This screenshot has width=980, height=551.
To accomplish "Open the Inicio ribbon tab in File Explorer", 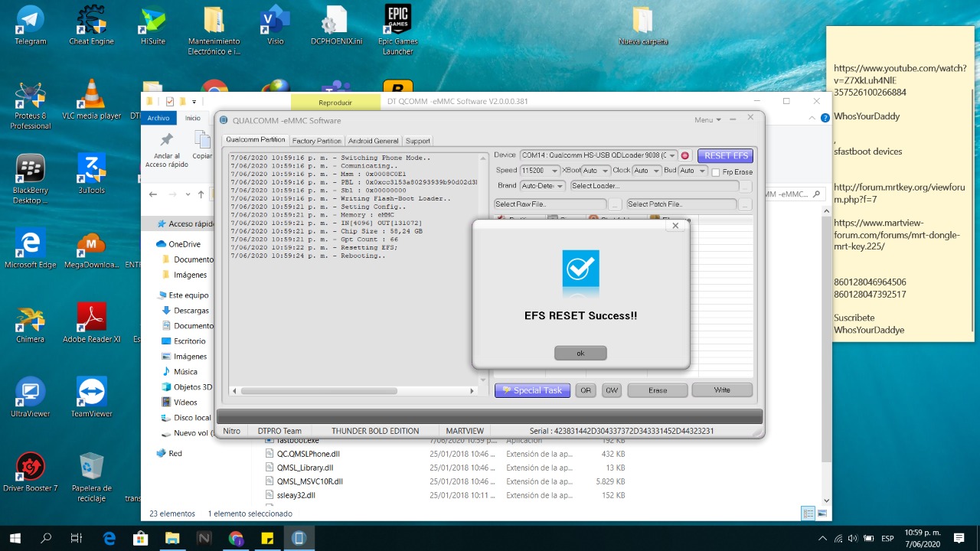I will tap(193, 118).
